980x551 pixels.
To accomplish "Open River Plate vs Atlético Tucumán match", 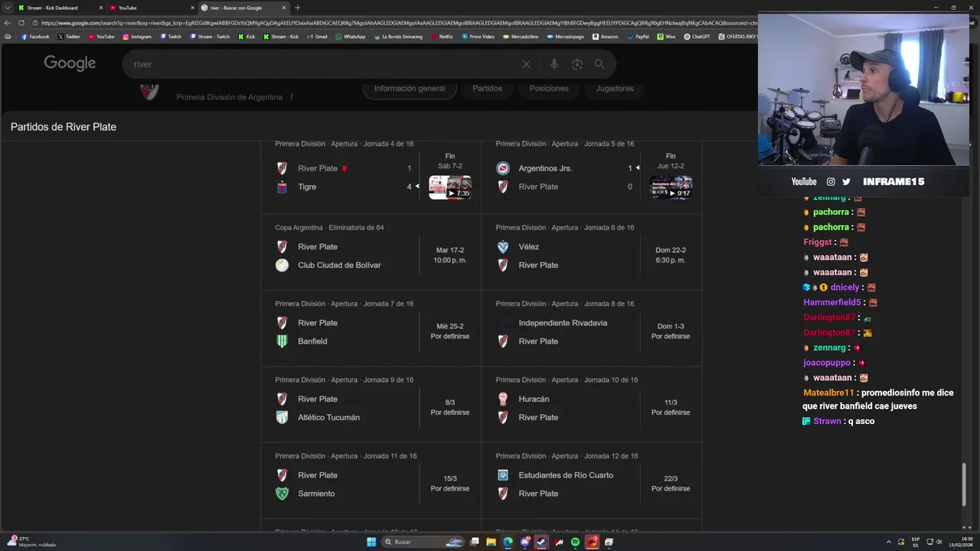I will tap(371, 404).
